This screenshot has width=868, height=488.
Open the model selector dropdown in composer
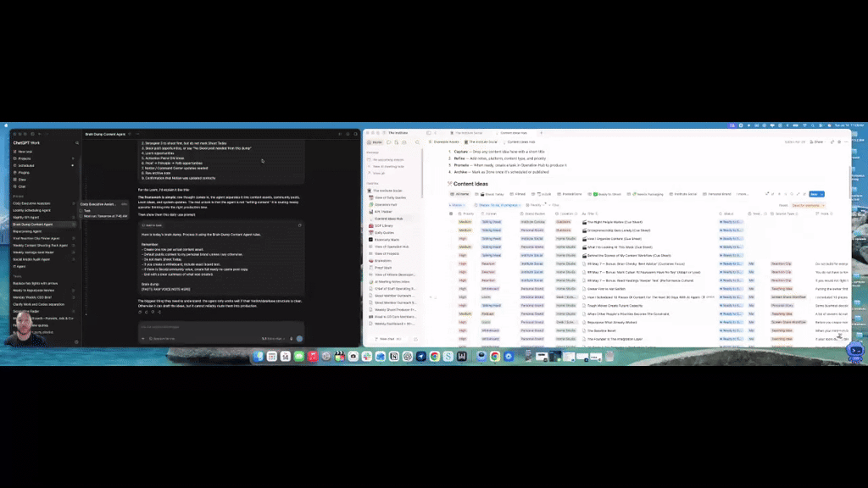274,339
